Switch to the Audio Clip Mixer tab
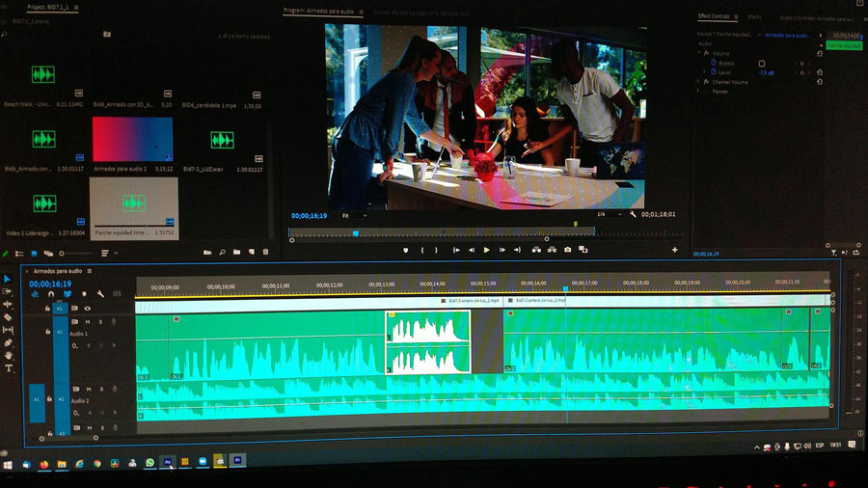This screenshot has height=488, width=868. tap(817, 18)
